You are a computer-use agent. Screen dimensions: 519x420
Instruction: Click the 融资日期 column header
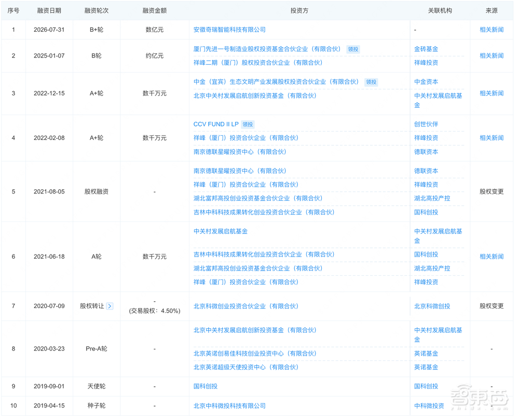tap(49, 10)
